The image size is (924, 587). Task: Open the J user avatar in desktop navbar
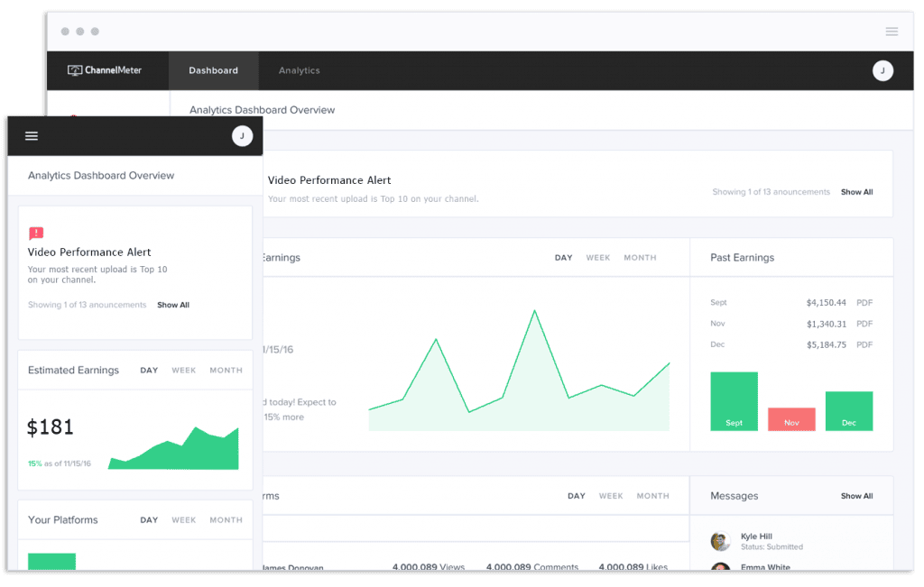point(882,70)
